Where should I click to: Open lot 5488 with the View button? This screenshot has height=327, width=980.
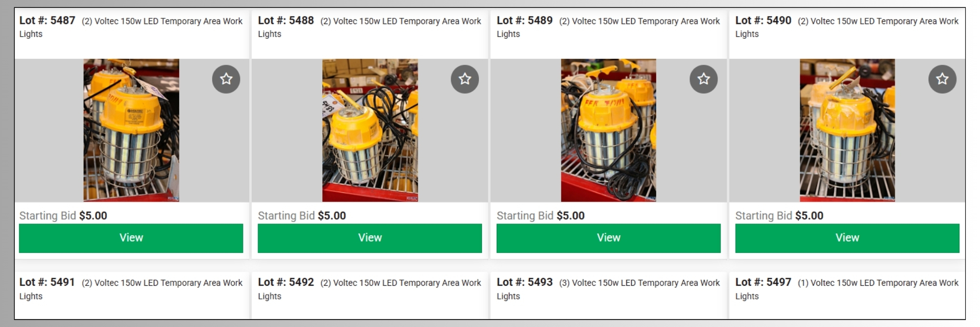tap(370, 238)
